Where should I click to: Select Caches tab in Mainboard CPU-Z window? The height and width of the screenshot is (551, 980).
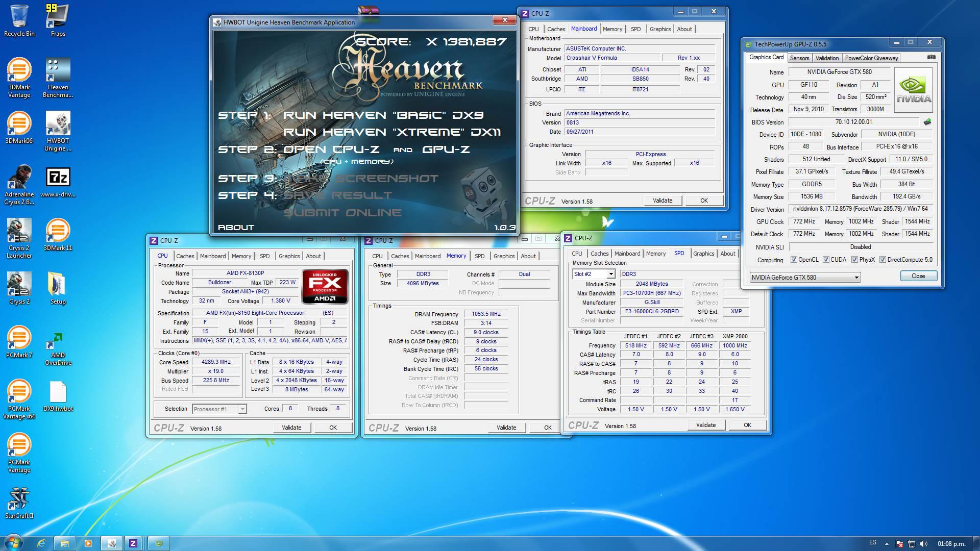pyautogui.click(x=556, y=29)
